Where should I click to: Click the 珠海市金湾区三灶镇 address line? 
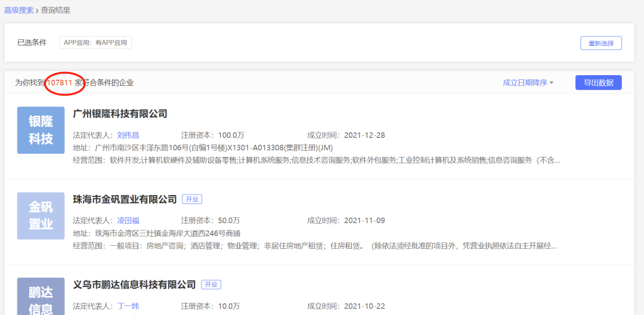[156, 234]
